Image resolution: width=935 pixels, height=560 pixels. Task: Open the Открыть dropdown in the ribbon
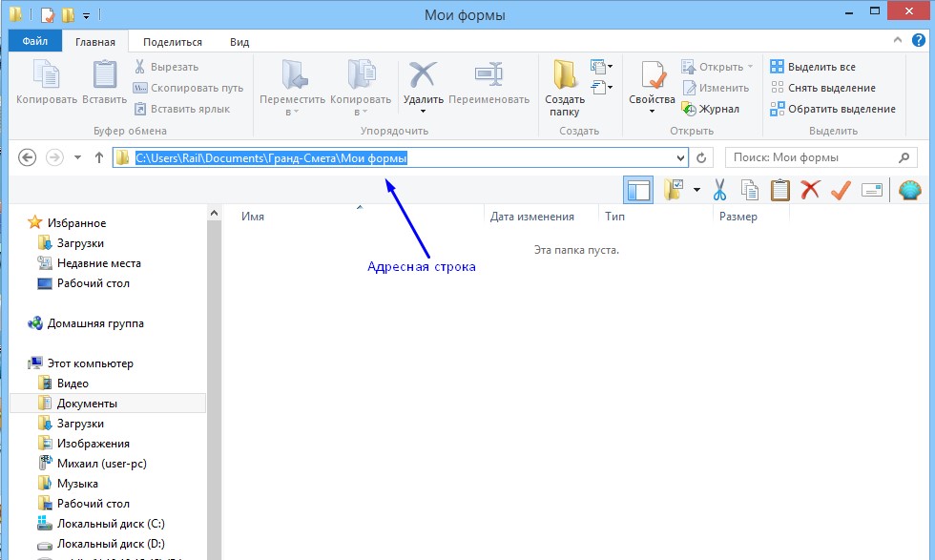point(750,67)
